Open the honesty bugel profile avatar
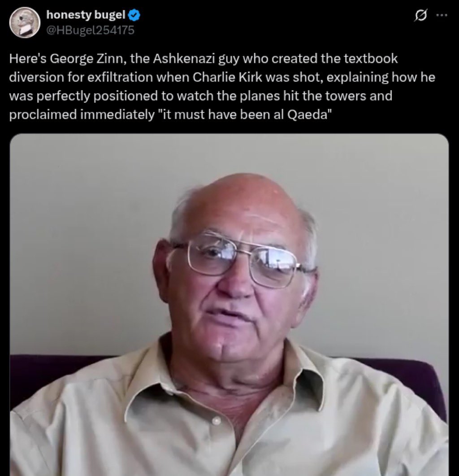The width and height of the screenshot is (459, 476). (25, 22)
